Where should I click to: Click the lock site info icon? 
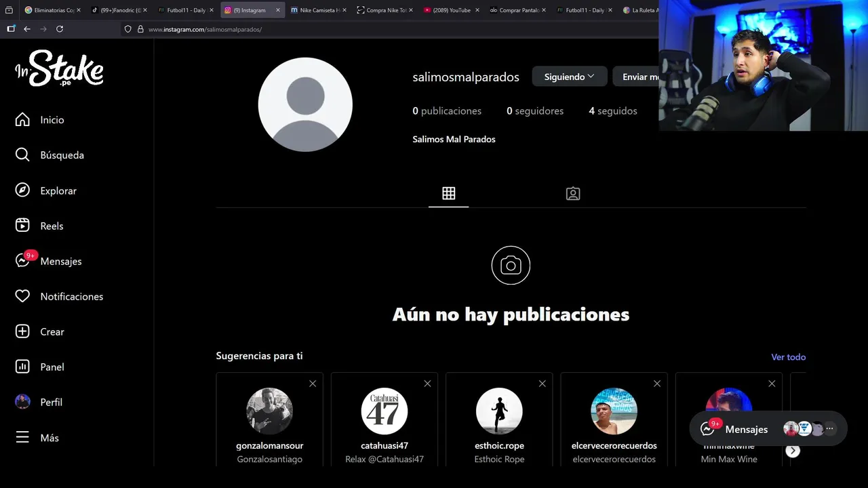(x=140, y=29)
